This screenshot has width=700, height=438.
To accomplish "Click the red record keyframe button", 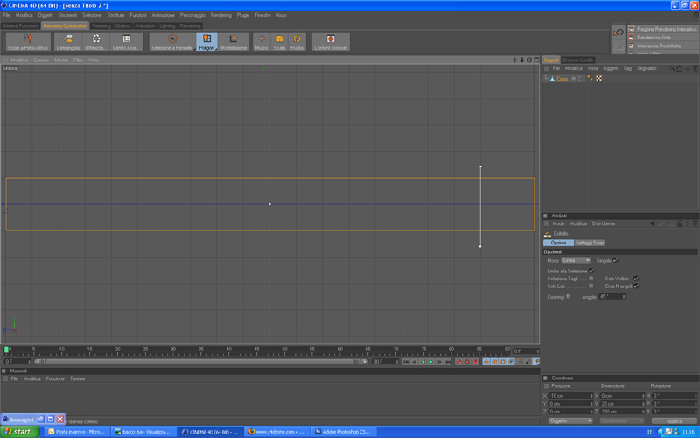I will [458, 362].
